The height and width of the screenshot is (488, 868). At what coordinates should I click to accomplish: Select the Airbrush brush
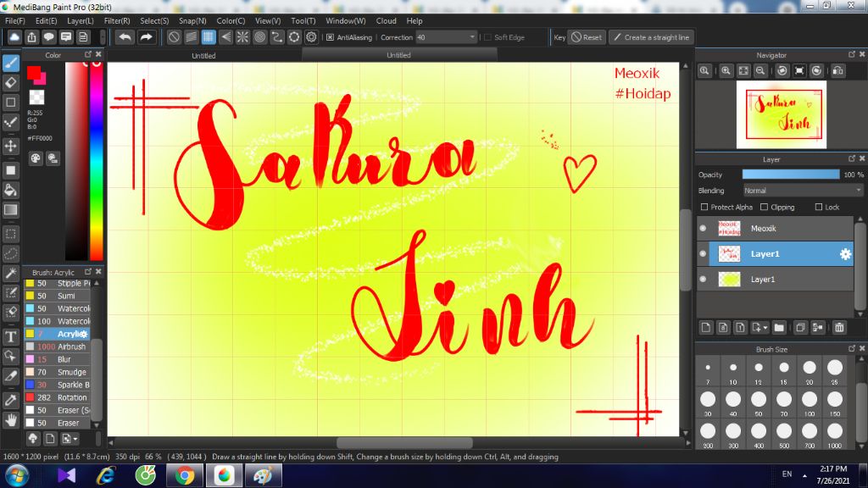[x=57, y=347]
